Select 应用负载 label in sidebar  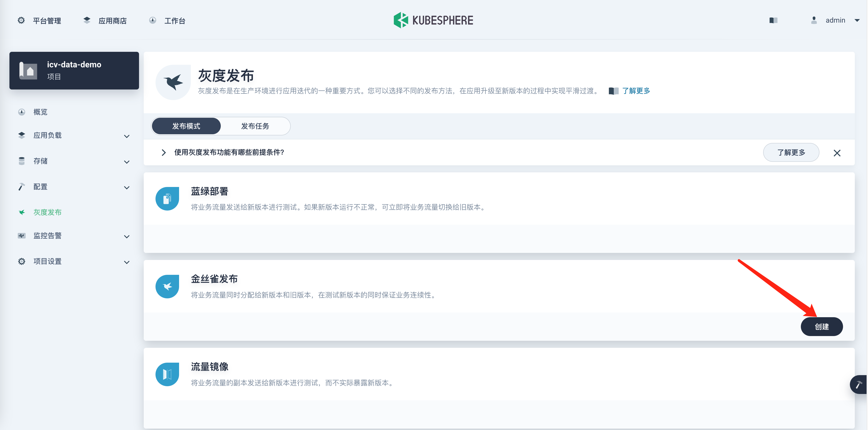tap(48, 135)
